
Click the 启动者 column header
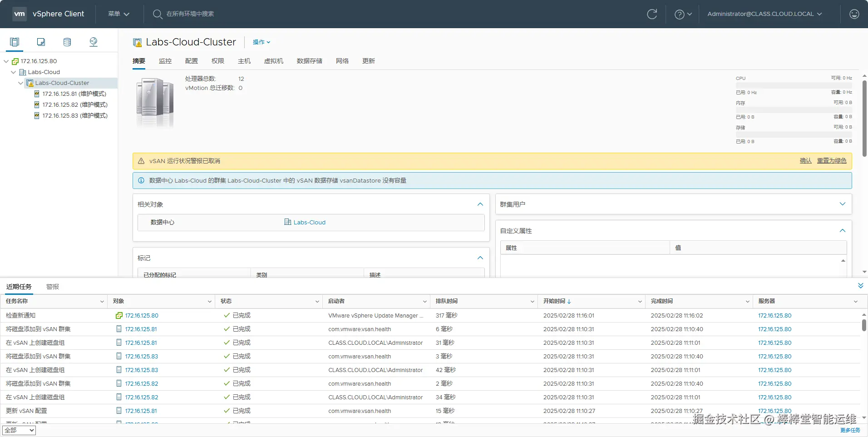pos(336,301)
